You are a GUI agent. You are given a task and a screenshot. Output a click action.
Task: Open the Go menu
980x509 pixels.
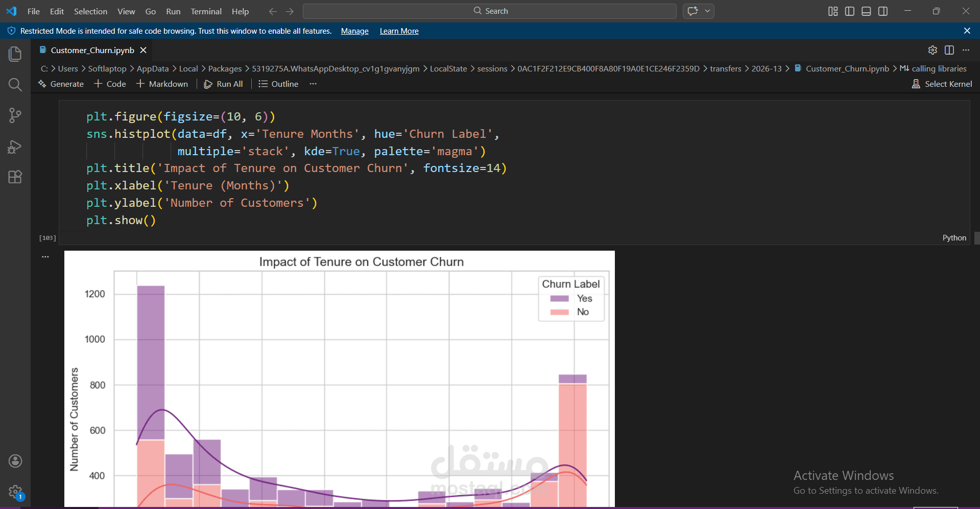151,11
